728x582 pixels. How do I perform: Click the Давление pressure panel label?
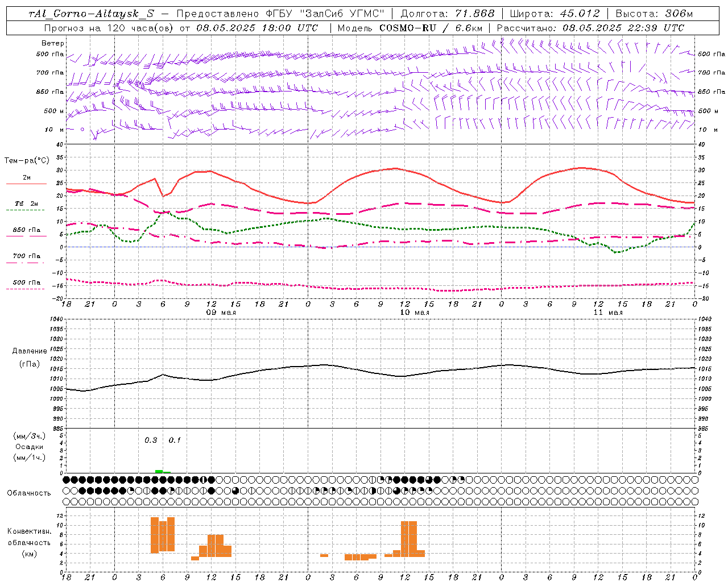(x=30, y=351)
